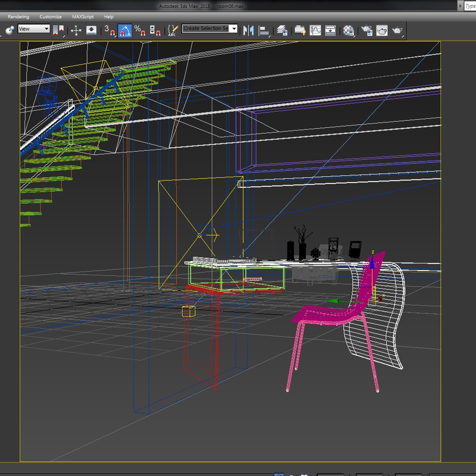This screenshot has height=476, width=476.
Task: Click the Render Production teapot
Action: (x=397, y=30)
